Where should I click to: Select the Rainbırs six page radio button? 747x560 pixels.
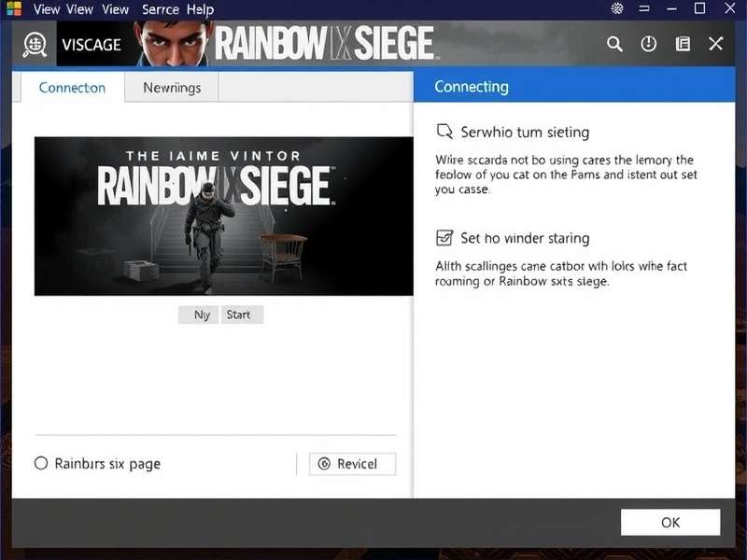[x=41, y=463]
